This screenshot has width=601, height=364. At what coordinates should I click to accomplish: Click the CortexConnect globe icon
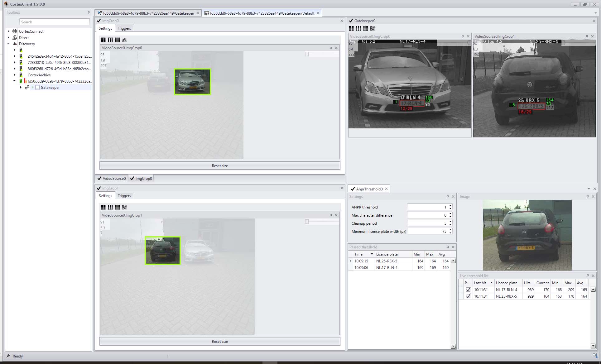point(15,31)
